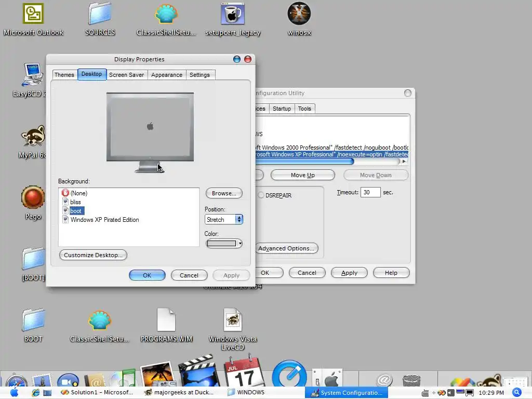Click the horizontal scrollbar in boot list
Image resolution: width=532 pixels, height=399 pixels.
[x=304, y=162]
